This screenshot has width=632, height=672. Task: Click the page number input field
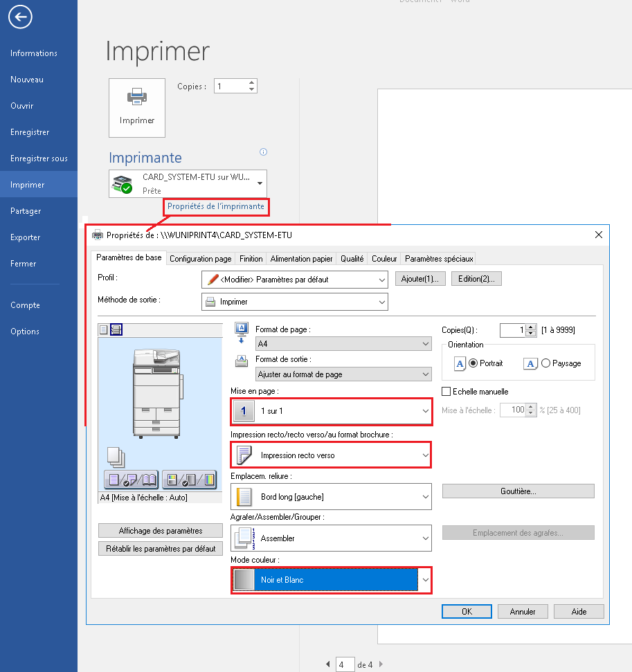pyautogui.click(x=345, y=664)
